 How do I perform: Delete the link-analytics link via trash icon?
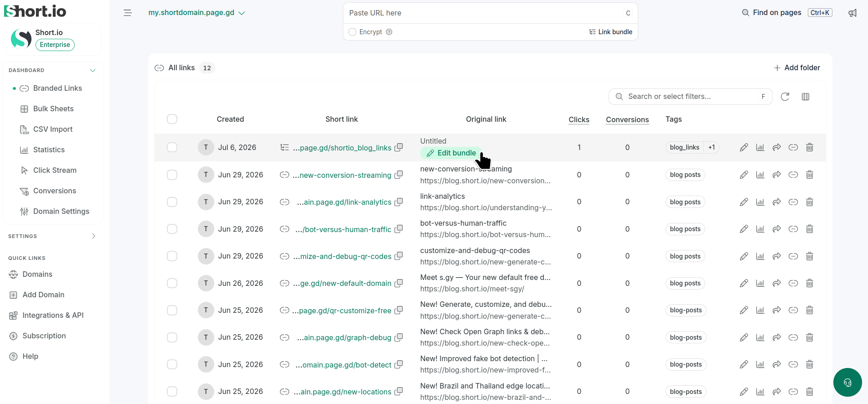coord(810,202)
